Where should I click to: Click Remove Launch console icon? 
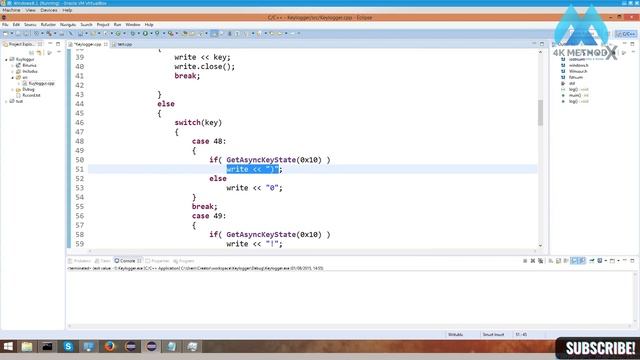tap(533, 260)
